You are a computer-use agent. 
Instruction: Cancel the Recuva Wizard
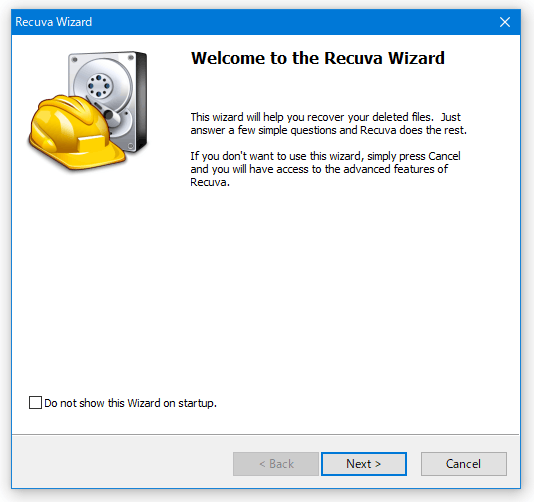(464, 464)
